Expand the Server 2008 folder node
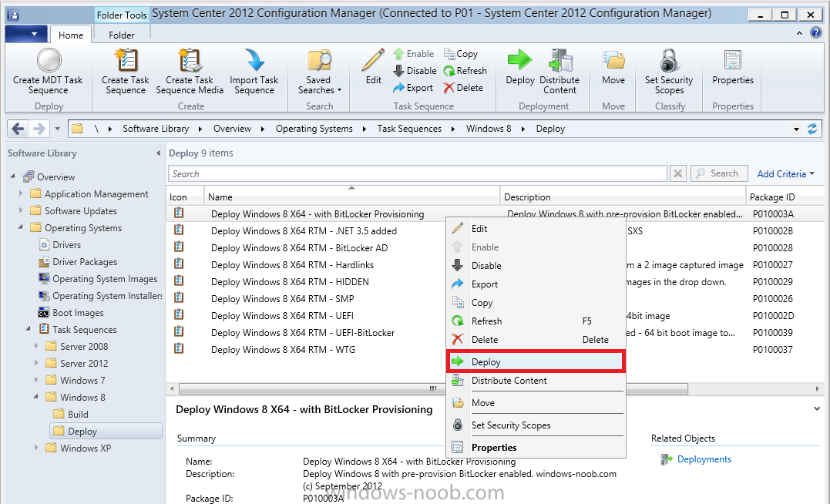Screen dimensions: 830x504 pyautogui.click(x=36, y=346)
